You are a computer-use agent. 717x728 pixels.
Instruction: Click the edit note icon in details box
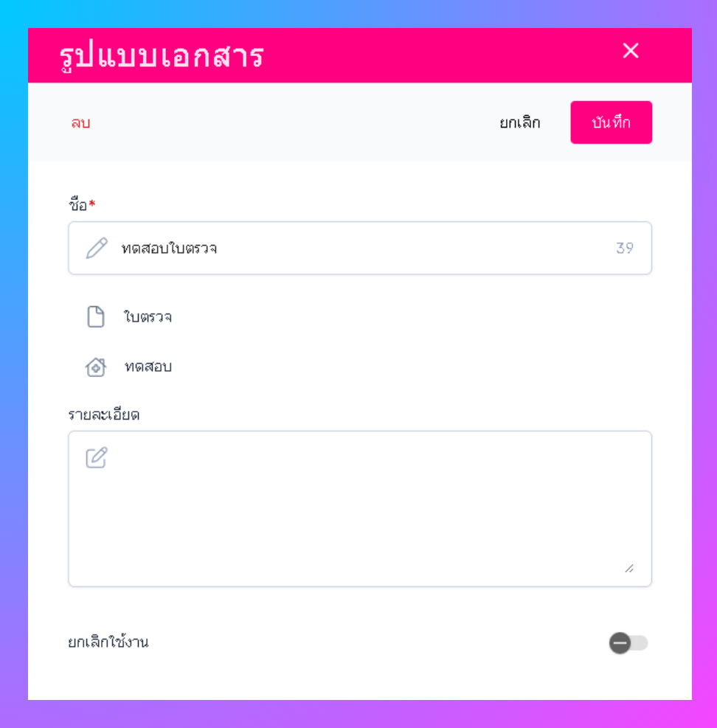pyautogui.click(x=97, y=457)
